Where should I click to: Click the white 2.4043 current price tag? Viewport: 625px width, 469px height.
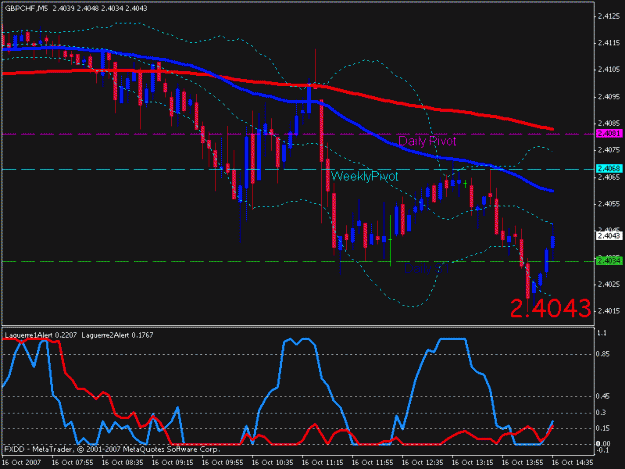click(609, 236)
